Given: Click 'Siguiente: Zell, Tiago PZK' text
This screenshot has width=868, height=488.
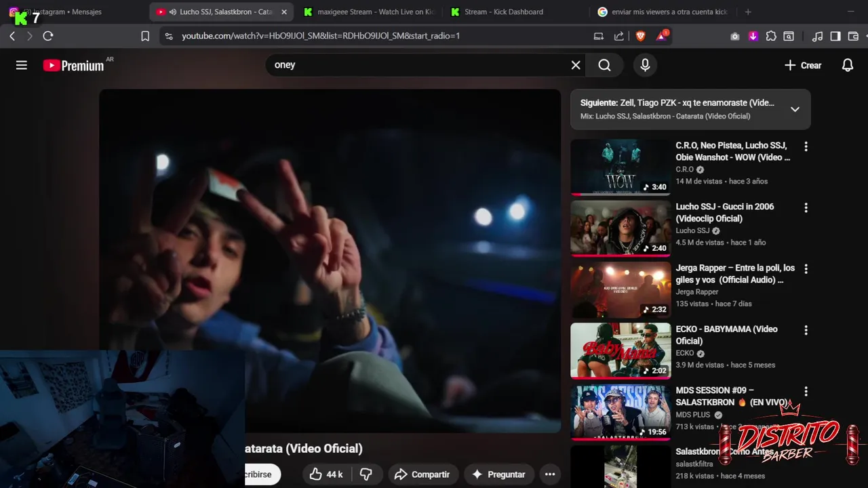Looking at the screenshot, I should [x=677, y=103].
